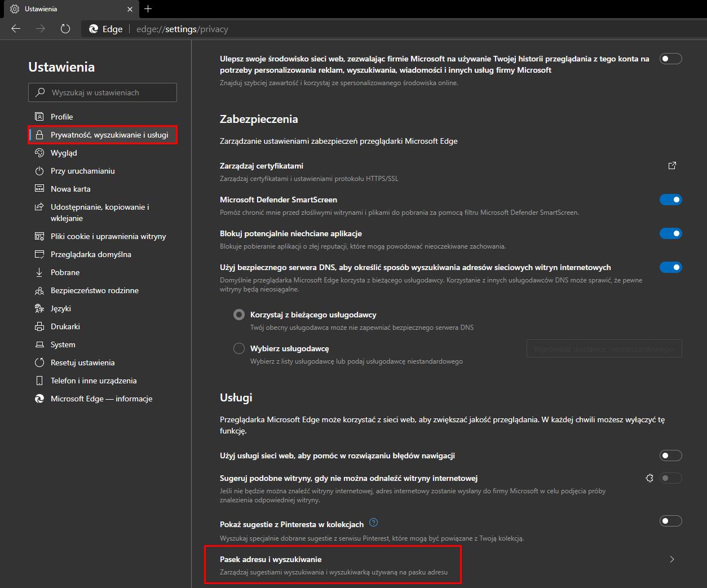Turn off the secure DNS server toggle
This screenshot has width=707, height=588.
671,267
